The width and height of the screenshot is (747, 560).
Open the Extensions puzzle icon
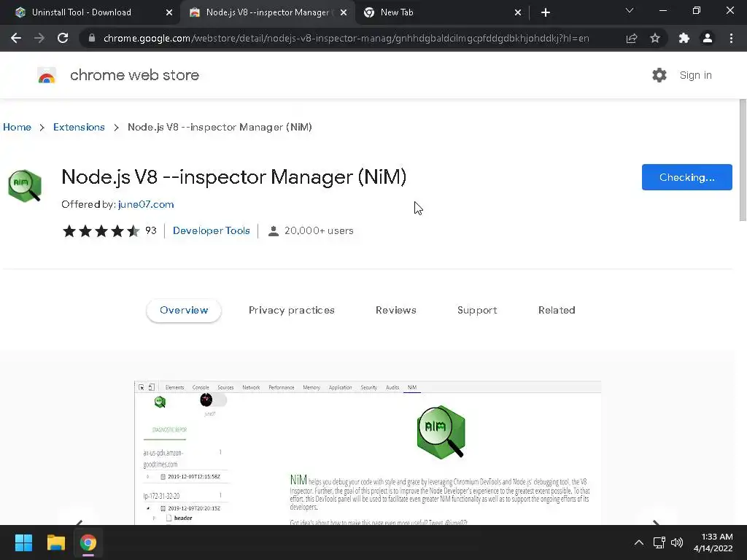coord(684,38)
